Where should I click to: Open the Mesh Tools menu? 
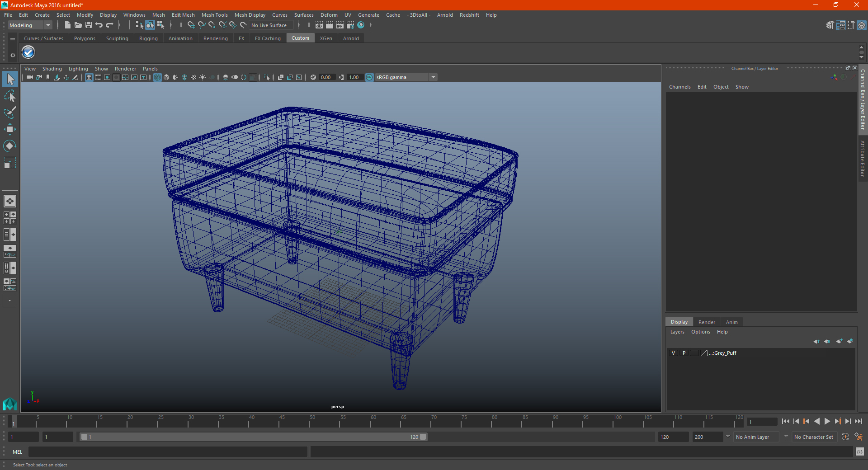point(214,15)
